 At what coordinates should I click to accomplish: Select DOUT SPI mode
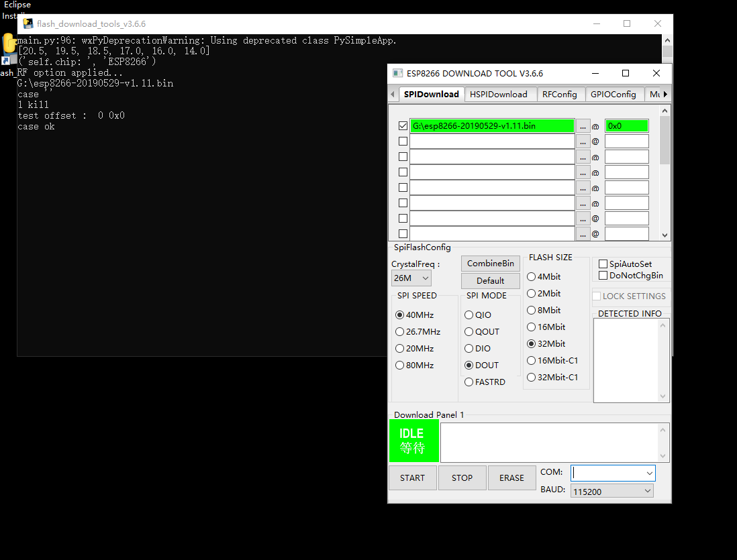click(469, 365)
